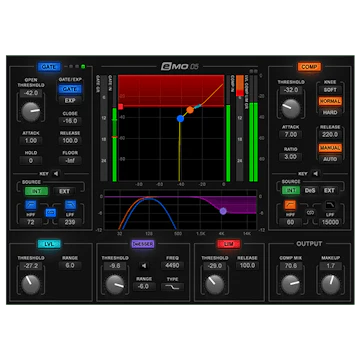Listen to the gate key signal speaker icon
Viewport: 360px width, 360px height.
pos(56,173)
